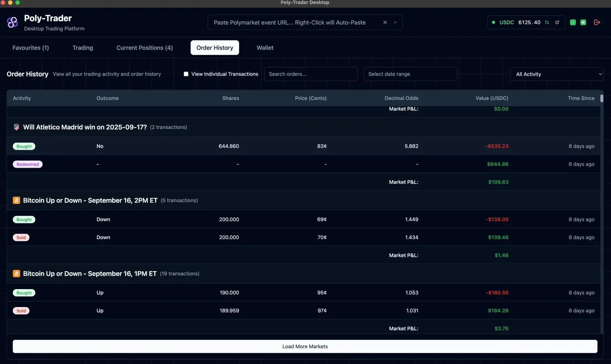Click the USDC 6125.40 balance text
Screen dimensions: 611x364
[520, 23]
